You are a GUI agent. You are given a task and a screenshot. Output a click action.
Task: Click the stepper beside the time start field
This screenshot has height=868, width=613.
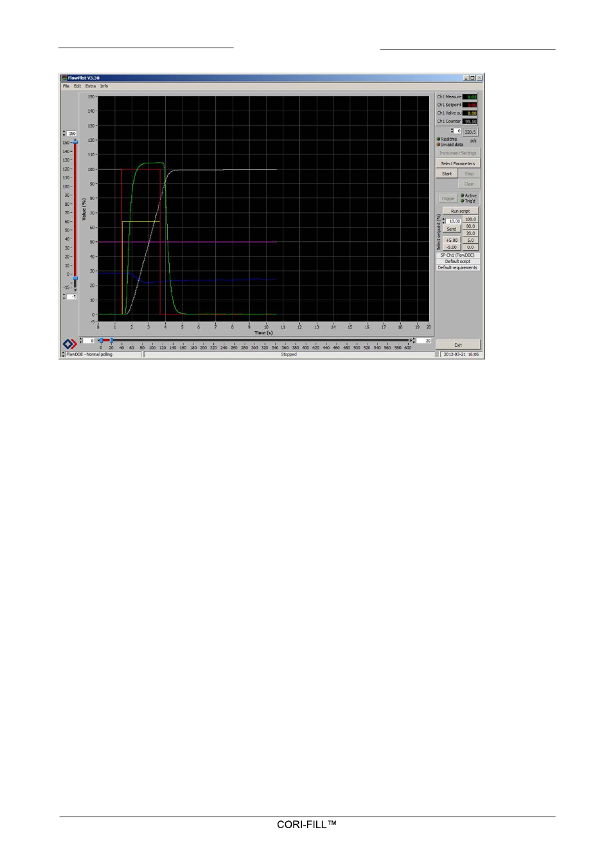(81, 341)
